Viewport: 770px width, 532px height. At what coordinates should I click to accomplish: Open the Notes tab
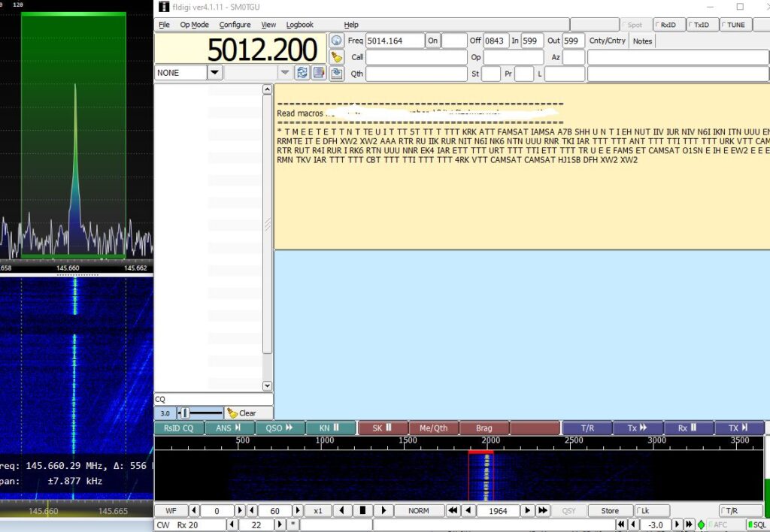pyautogui.click(x=642, y=41)
